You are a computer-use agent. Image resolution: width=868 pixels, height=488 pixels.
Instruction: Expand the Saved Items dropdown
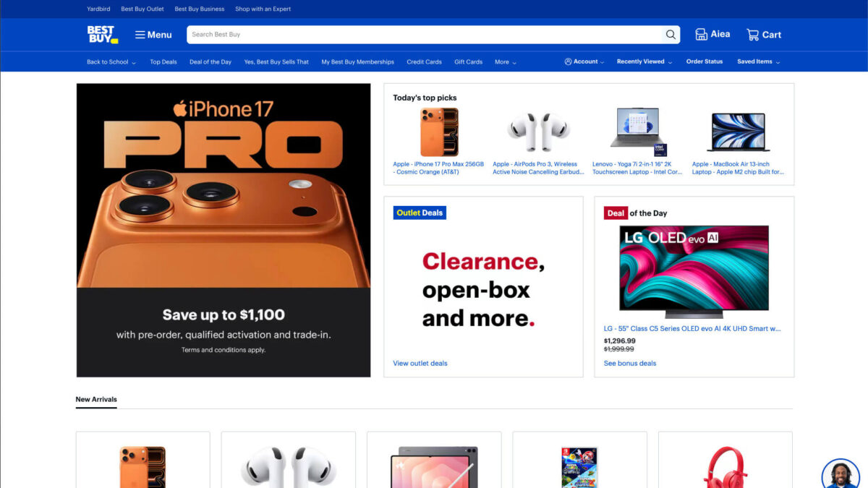click(758, 62)
